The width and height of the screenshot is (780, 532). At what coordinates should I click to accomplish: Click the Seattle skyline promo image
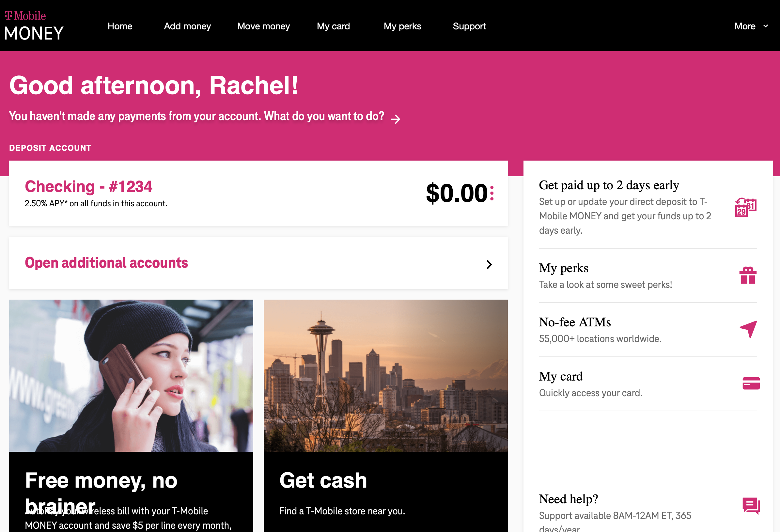pyautogui.click(x=386, y=376)
